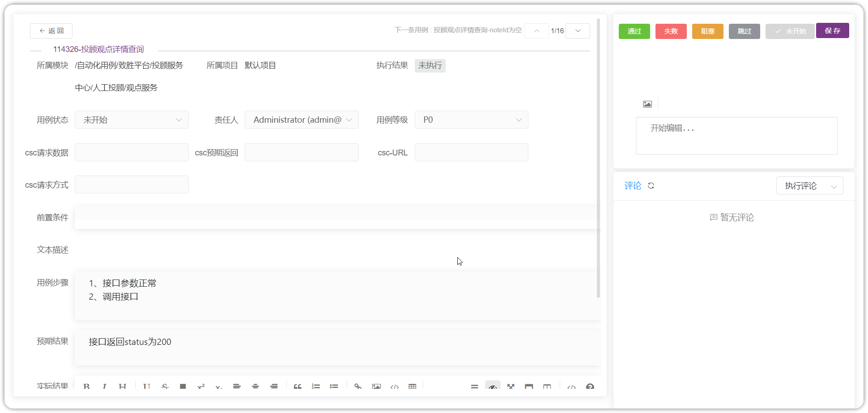868x413 pixels.
Task: Toggle the preview eye icon in editor toolbar
Action: click(x=493, y=386)
